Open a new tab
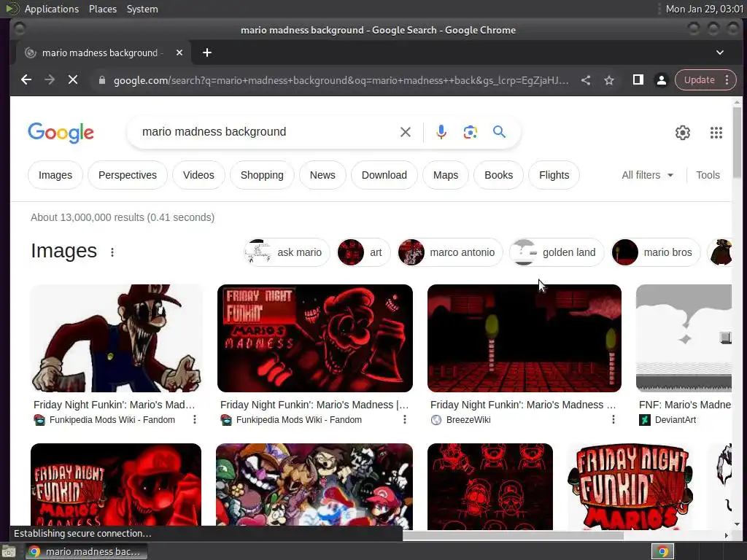Image resolution: width=747 pixels, height=560 pixels. point(206,52)
